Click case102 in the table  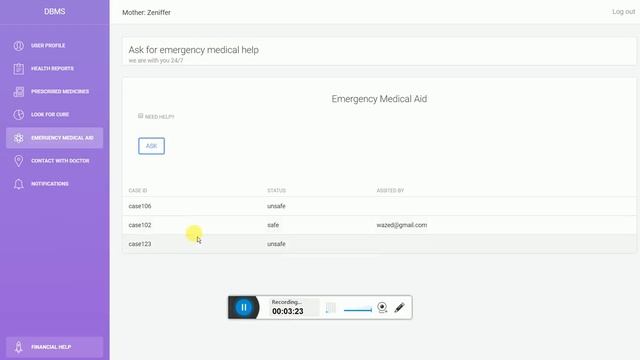(x=140, y=225)
